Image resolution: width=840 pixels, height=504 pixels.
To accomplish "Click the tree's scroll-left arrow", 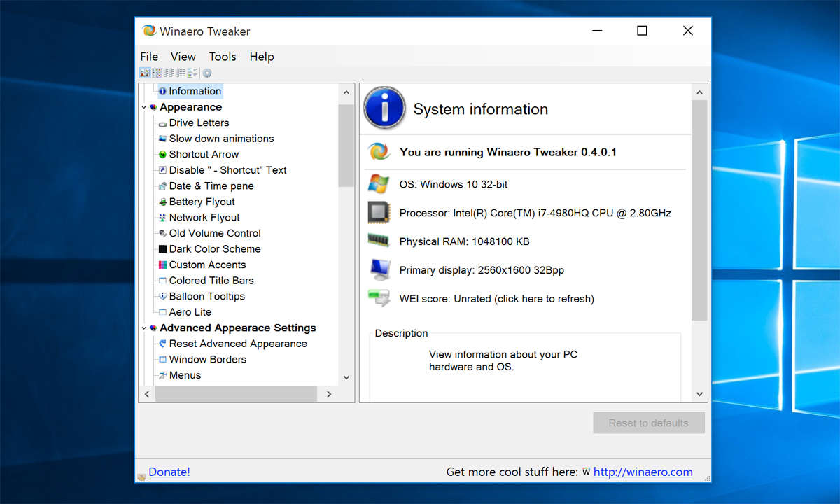I will 147,395.
